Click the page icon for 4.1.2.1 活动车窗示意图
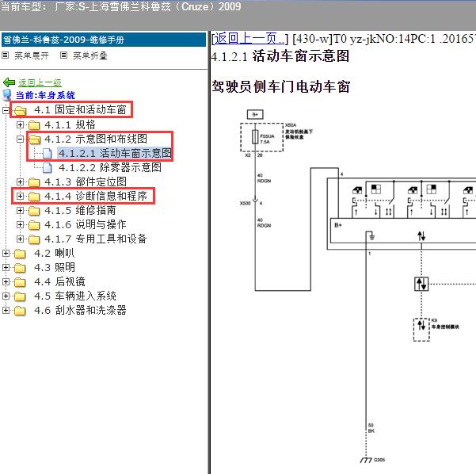Screen dimensions: 476x474 tap(47, 153)
